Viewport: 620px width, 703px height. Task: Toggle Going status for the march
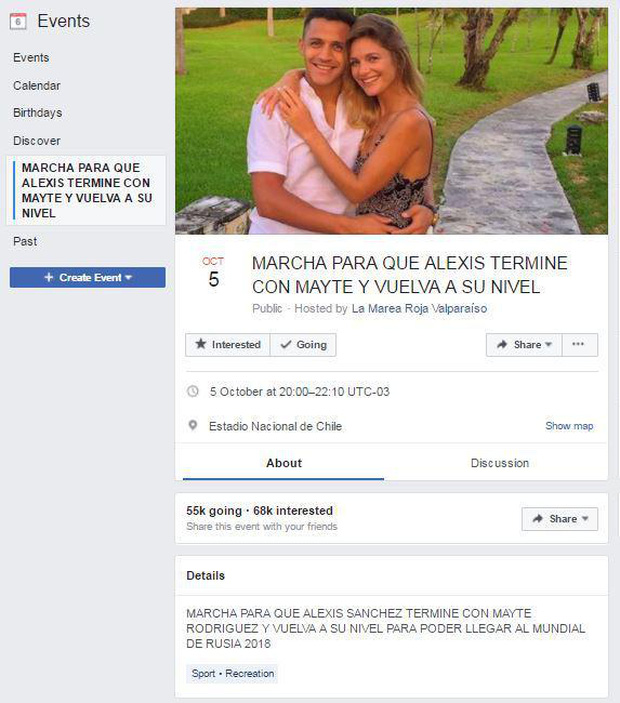303,344
